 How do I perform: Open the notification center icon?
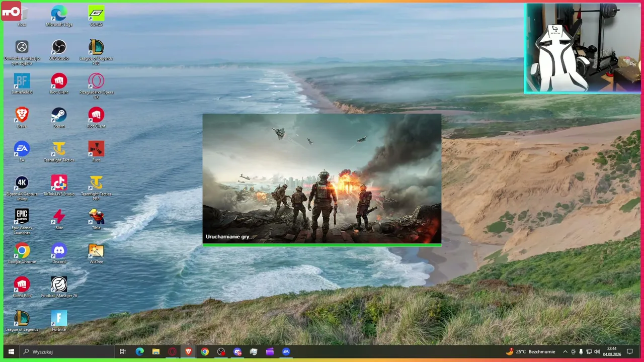(629, 352)
